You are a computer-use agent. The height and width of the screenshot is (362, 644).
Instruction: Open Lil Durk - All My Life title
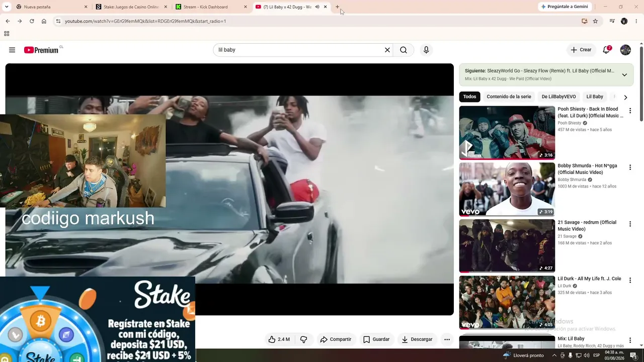(589, 279)
